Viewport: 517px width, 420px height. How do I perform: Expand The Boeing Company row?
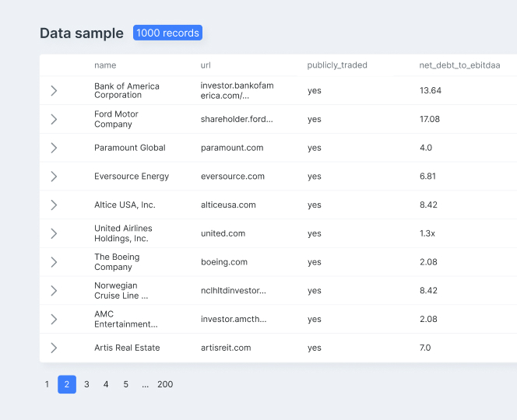(54, 262)
